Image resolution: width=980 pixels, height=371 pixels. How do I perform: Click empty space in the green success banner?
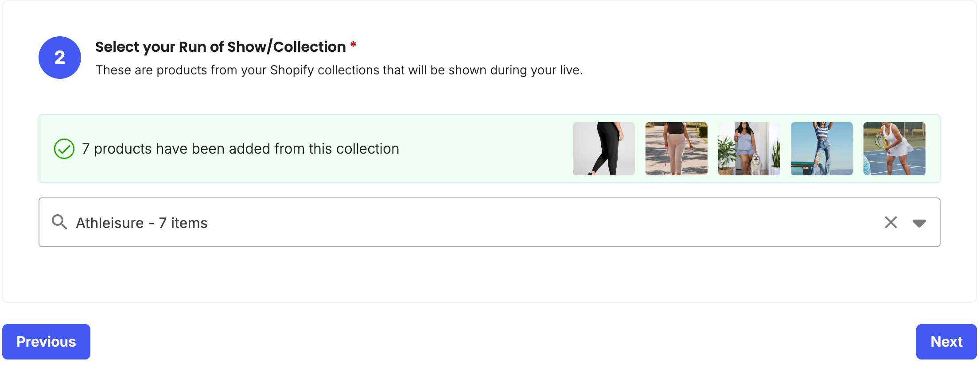[x=487, y=149]
